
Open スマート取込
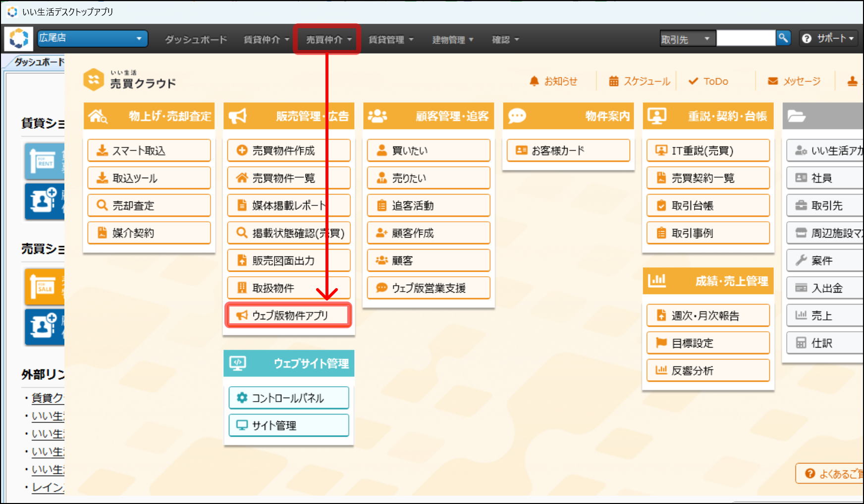coord(149,151)
